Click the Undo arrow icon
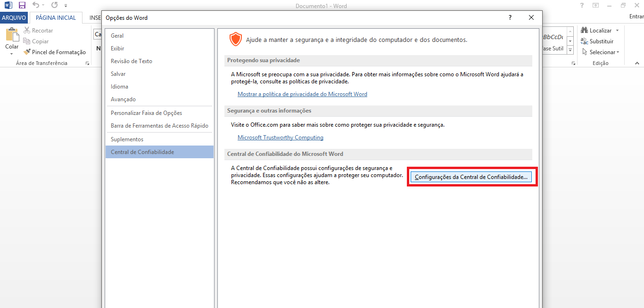 click(35, 5)
